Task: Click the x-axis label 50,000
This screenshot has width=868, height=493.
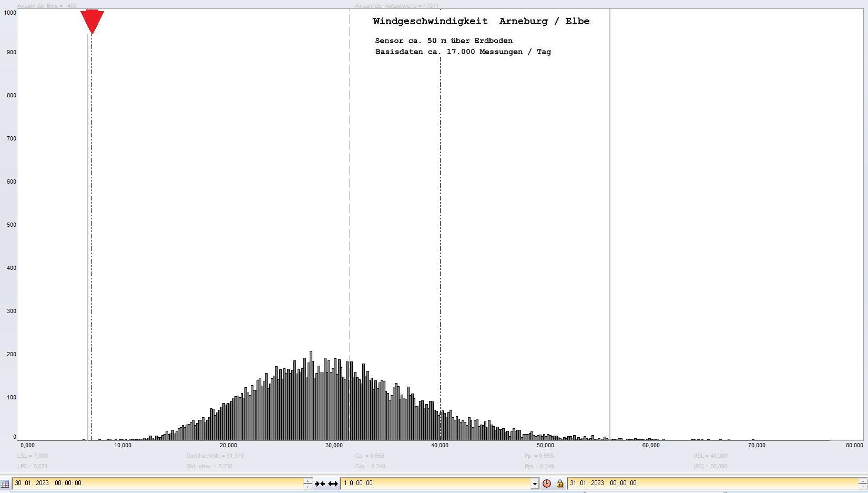Action: click(546, 445)
